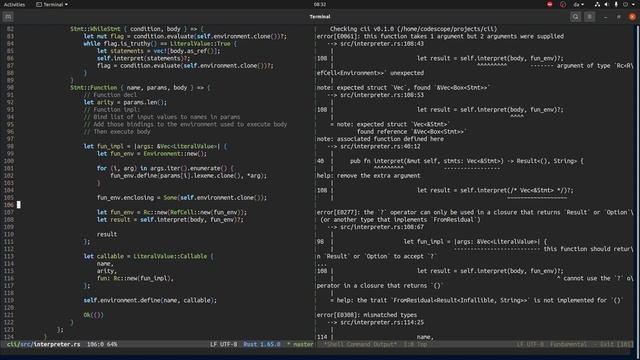640x360 pixels.
Task: Open the system power menu arrow
Action: (633, 4)
